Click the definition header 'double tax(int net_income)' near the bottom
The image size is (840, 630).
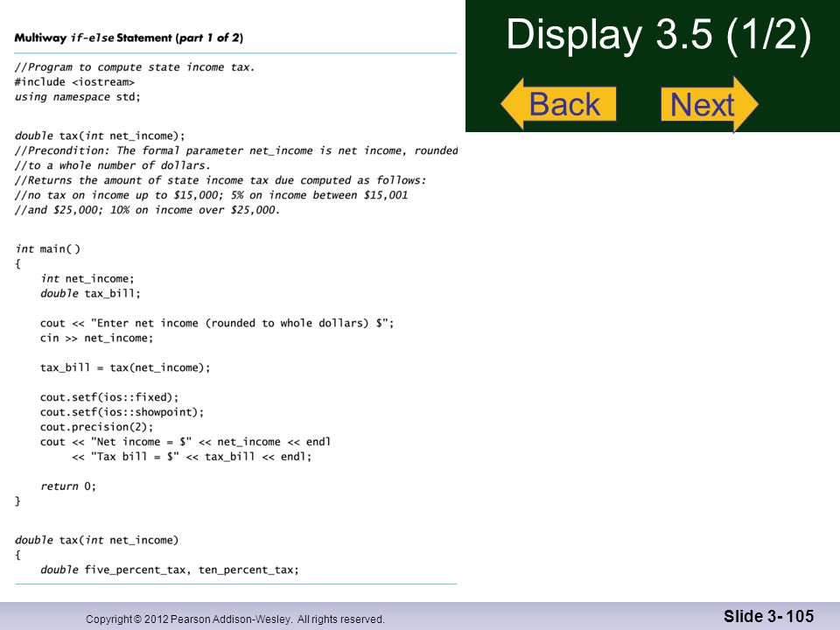(96, 541)
